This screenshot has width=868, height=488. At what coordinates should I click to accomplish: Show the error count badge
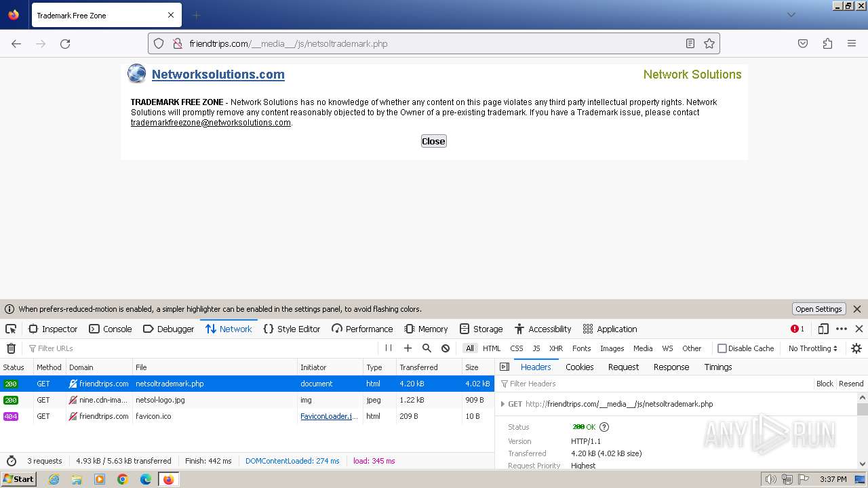(x=797, y=329)
